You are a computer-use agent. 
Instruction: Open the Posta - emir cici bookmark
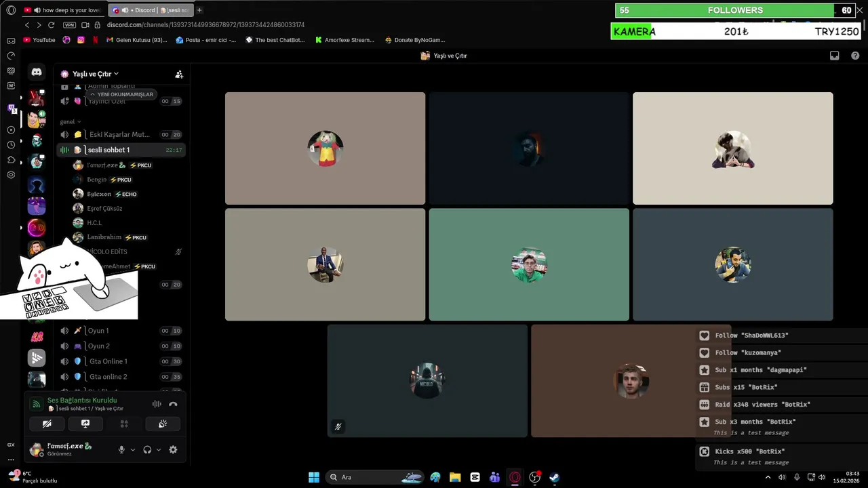[205, 40]
